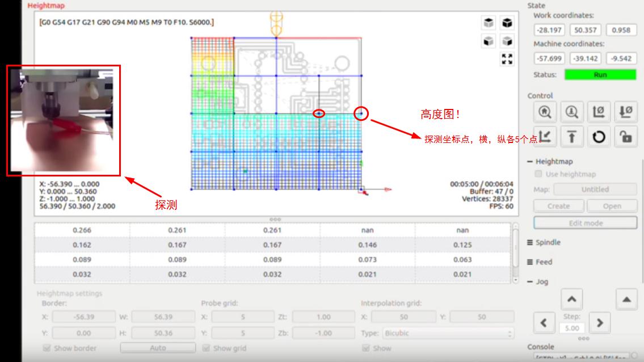This screenshot has height=362, width=644.
Task: Click the Edit mode button
Action: click(585, 223)
